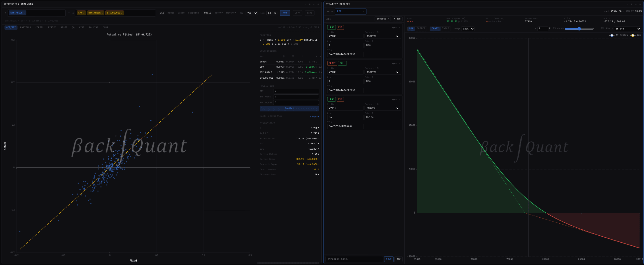Click Save in Regression Analysis toolbar

tap(309, 13)
